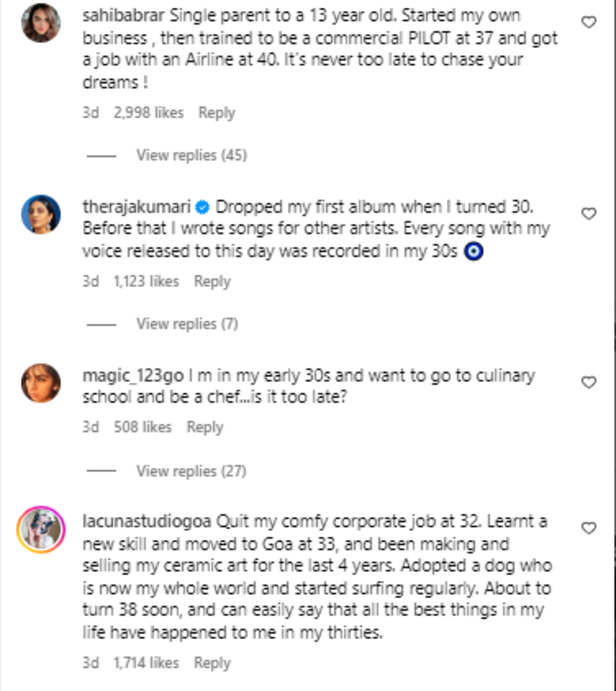Open lacunastudiogoa's story ring avatar
Screen dimensions: 616x691
click(x=41, y=528)
